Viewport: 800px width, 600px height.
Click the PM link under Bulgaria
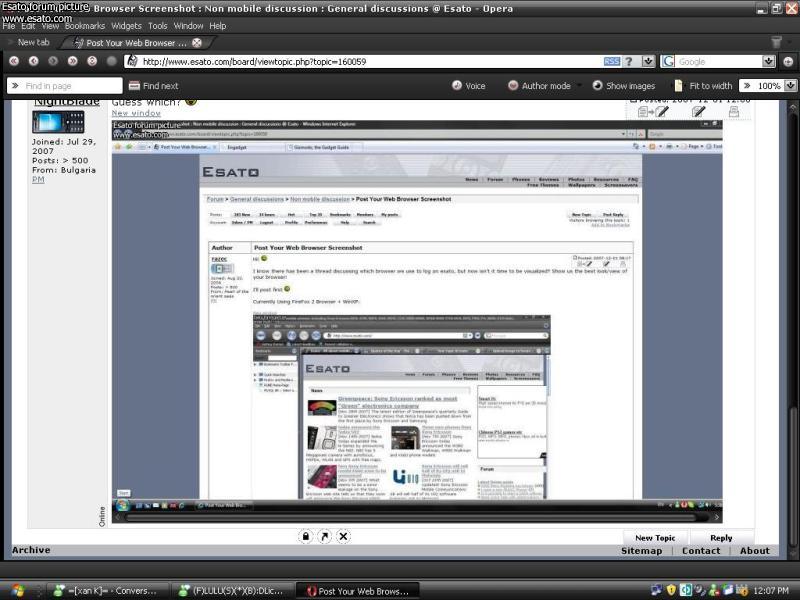38,180
